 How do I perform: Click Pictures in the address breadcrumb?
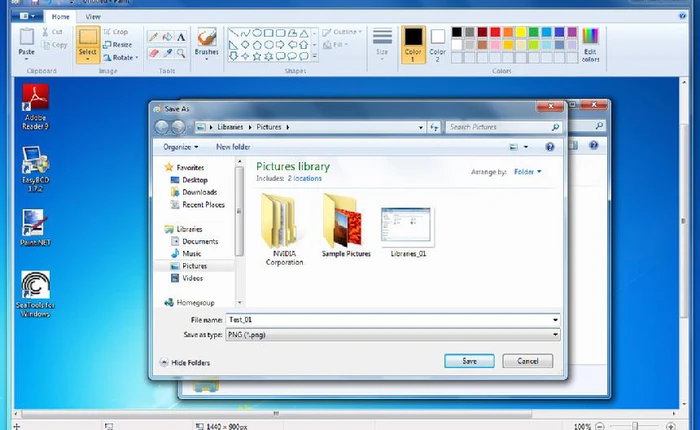click(x=269, y=127)
